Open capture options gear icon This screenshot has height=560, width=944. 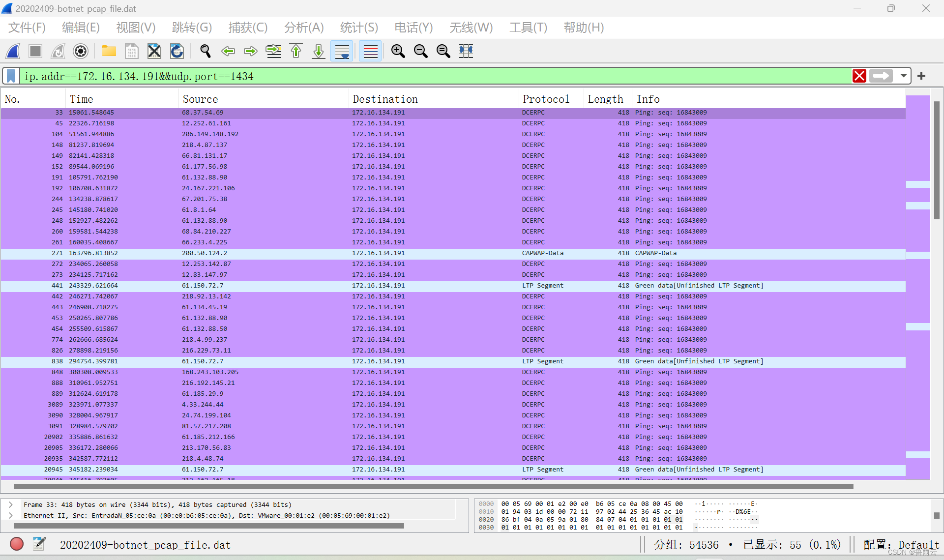[81, 51]
